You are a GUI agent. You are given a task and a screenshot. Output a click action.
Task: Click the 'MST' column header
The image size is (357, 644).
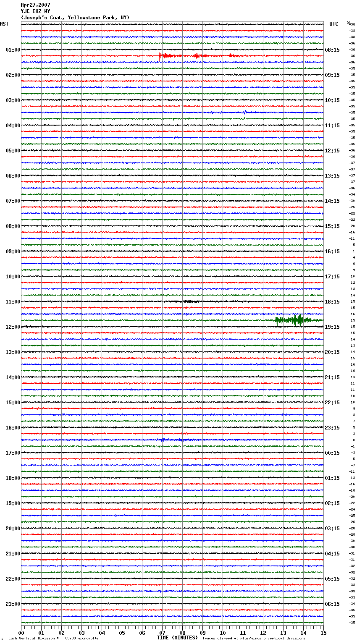[4, 24]
